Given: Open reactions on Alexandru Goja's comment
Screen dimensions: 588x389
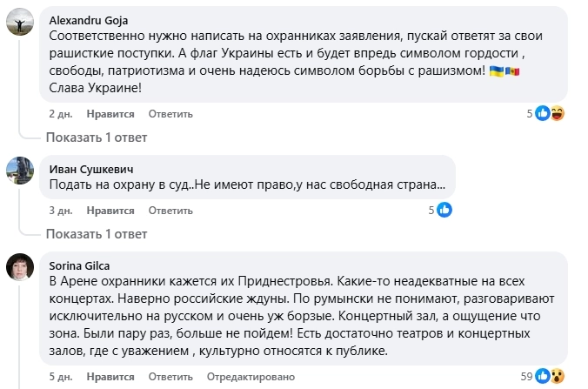Looking at the screenshot, I should 551,113.
